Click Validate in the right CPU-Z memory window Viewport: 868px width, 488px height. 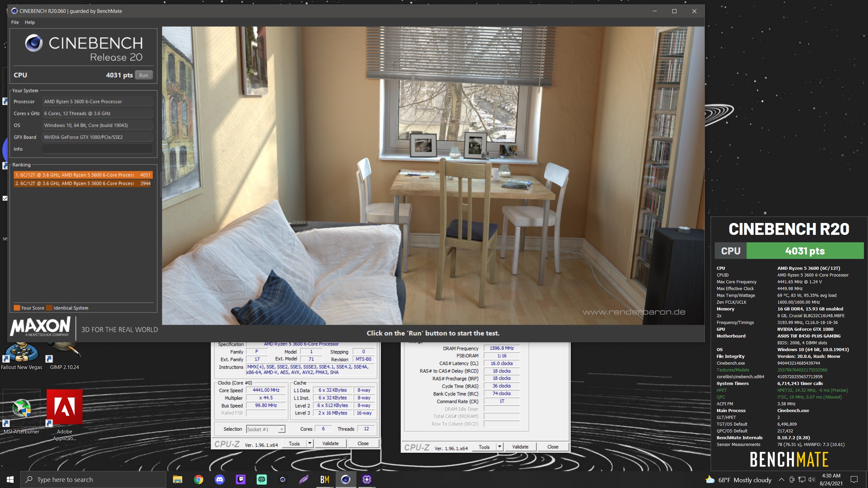point(520,447)
